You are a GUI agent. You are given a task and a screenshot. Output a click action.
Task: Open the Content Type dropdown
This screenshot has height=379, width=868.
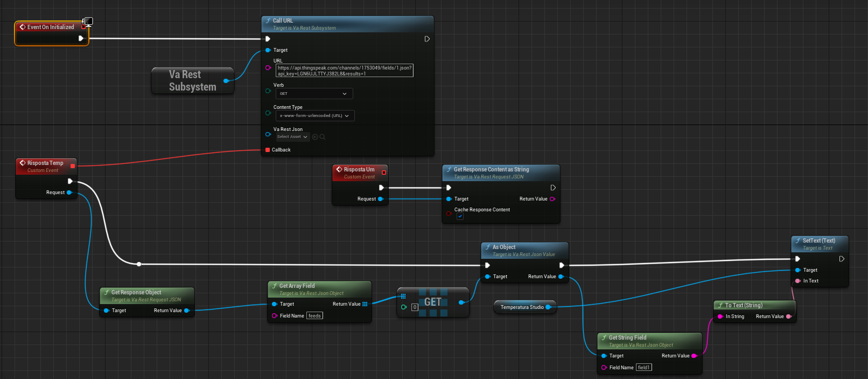[x=315, y=116]
